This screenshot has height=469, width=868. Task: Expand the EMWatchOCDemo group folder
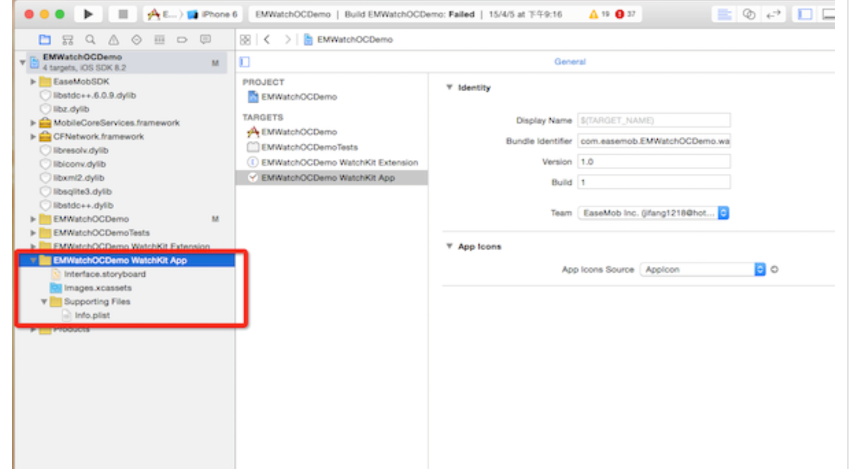(33, 219)
